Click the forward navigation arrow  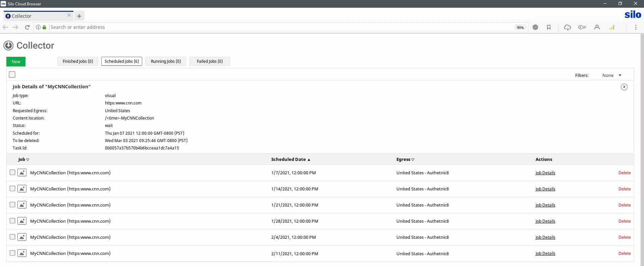tap(15, 27)
